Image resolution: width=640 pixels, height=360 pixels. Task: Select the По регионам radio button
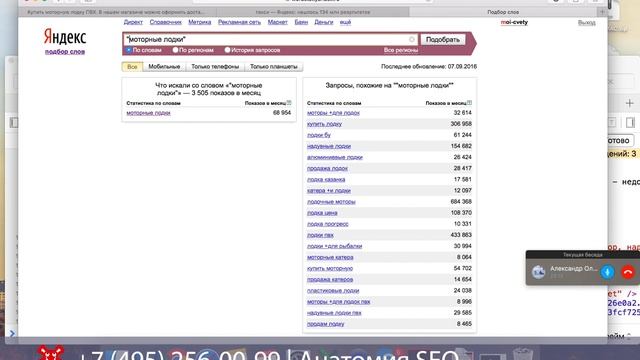point(175,50)
